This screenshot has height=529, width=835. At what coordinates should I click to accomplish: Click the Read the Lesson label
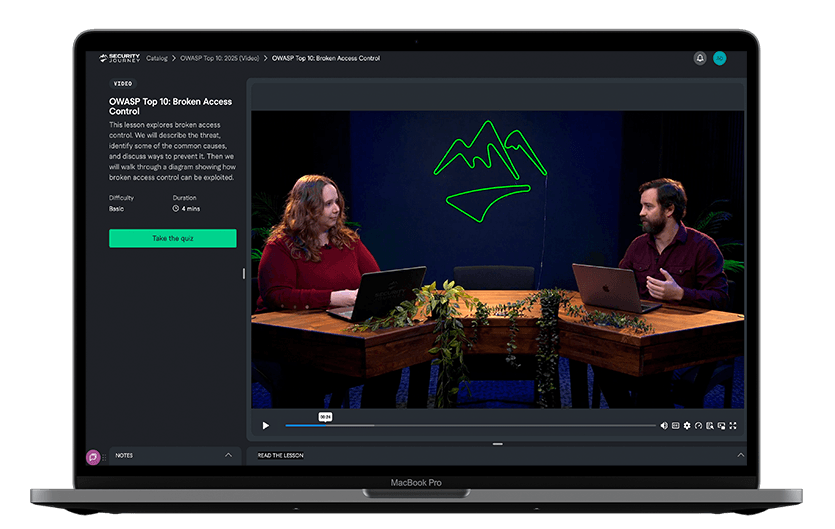click(x=281, y=455)
